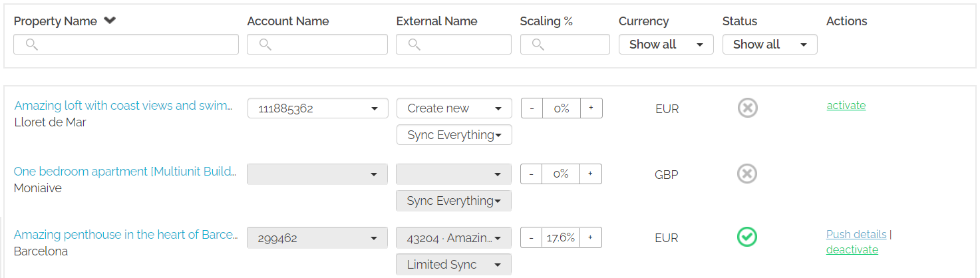Click the Property Name sort chevron icon
This screenshot has width=980, height=278.
110,21
